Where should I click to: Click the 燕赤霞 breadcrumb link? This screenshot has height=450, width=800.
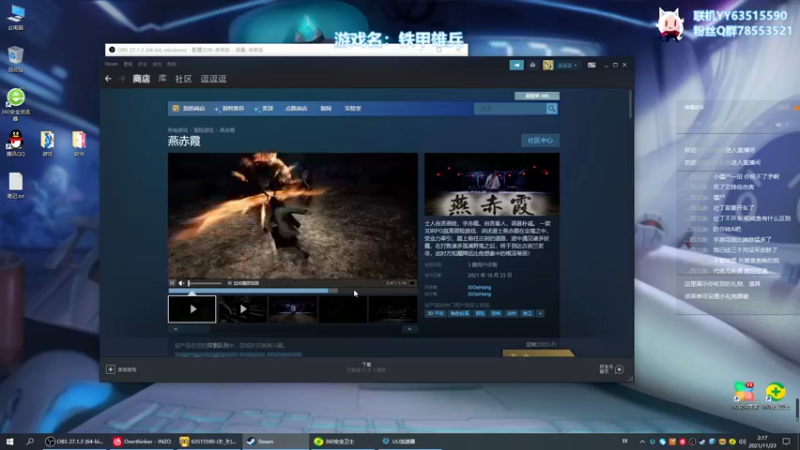coord(228,130)
